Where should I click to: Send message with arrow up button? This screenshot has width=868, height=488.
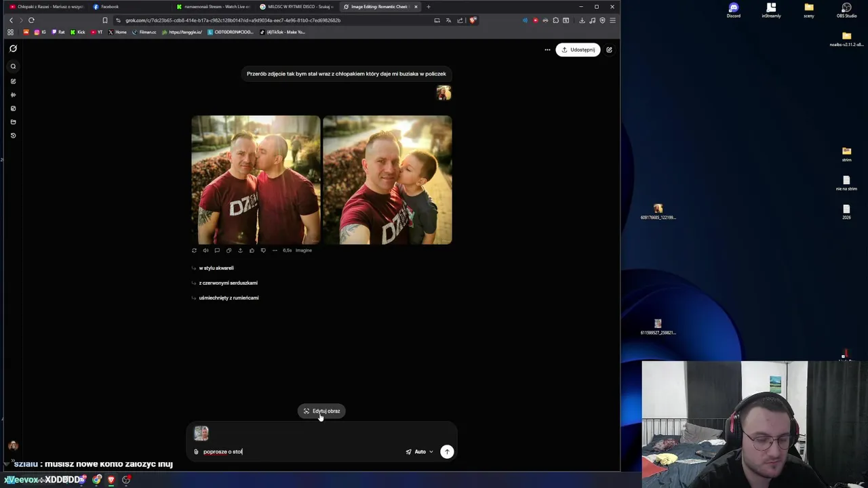[447, 452]
